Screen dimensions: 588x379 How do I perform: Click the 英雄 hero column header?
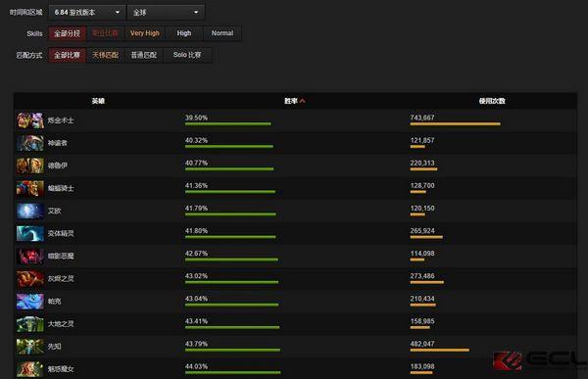tap(98, 101)
